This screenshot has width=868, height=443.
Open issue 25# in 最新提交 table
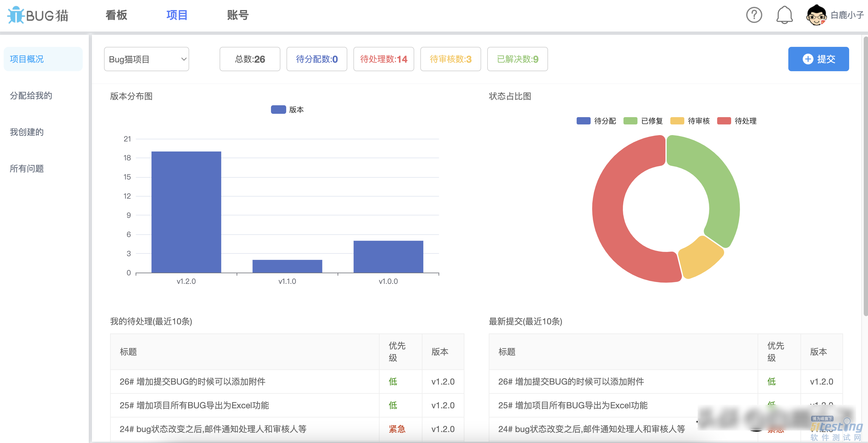pos(573,405)
